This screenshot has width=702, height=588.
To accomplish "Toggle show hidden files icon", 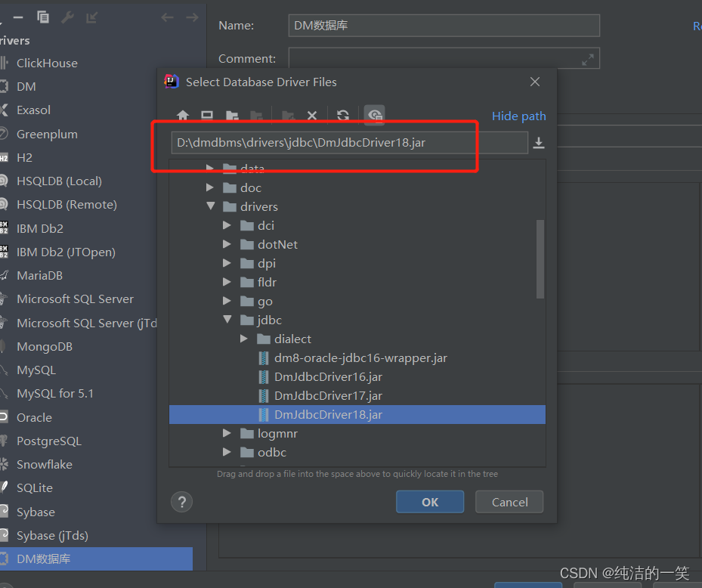I will pos(374,116).
